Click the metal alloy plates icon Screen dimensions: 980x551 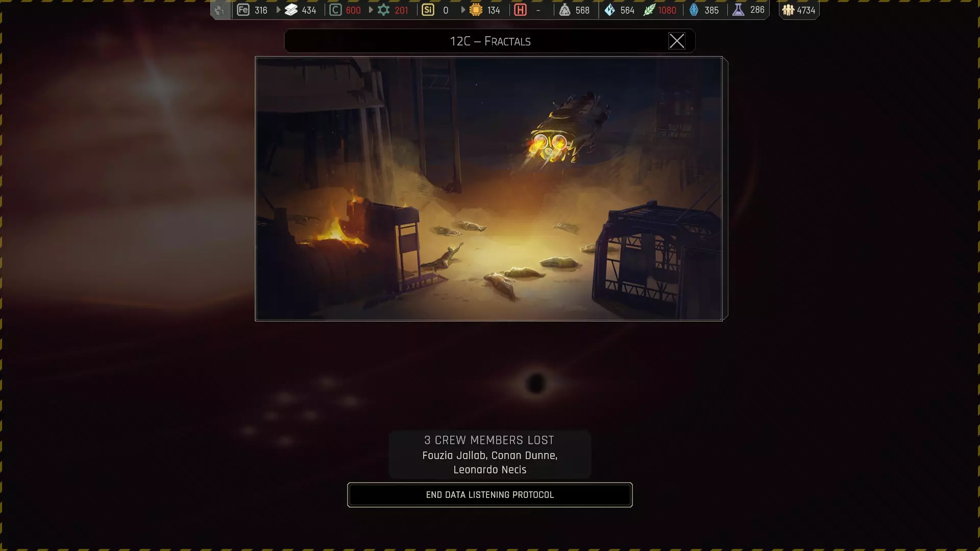(291, 10)
